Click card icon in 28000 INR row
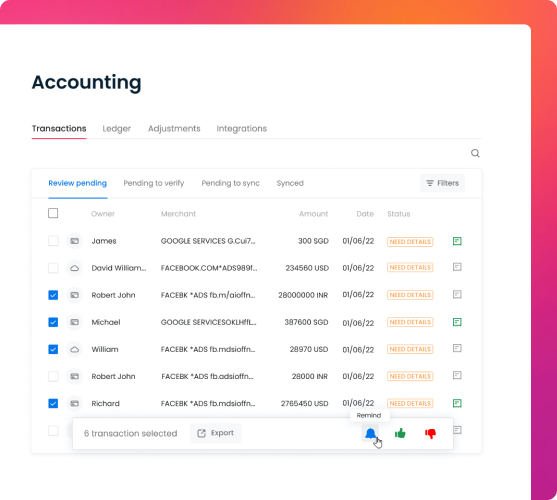This screenshot has height=500, width=557. pyautogui.click(x=74, y=376)
